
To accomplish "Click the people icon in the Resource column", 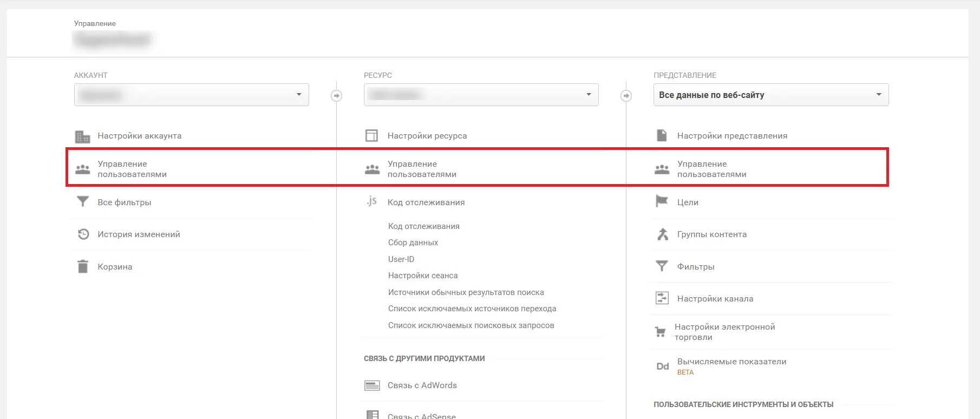I will [372, 169].
